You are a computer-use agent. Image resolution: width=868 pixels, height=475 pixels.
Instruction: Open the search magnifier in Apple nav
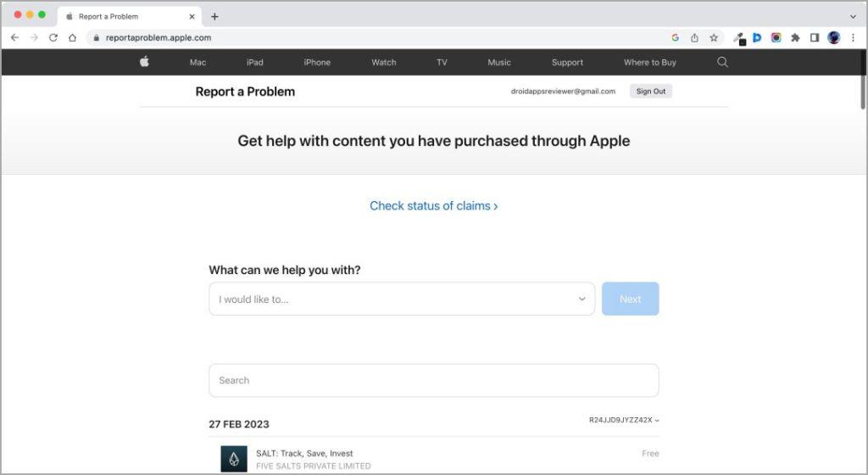[722, 62]
